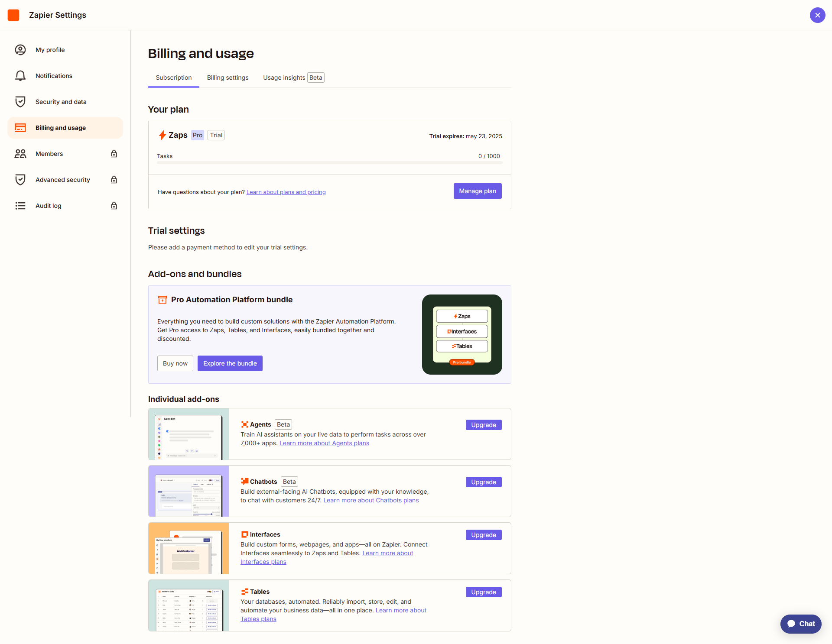Viewport: 832px width, 644px height.
Task: Click the Audit log list icon
Action: 20,206
